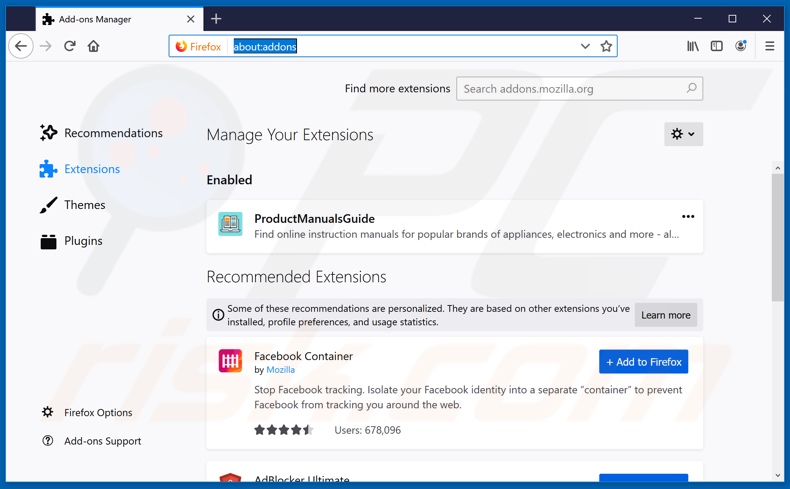Image resolution: width=790 pixels, height=489 pixels.
Task: Click the search magnifier icon in addons search
Action: point(691,88)
